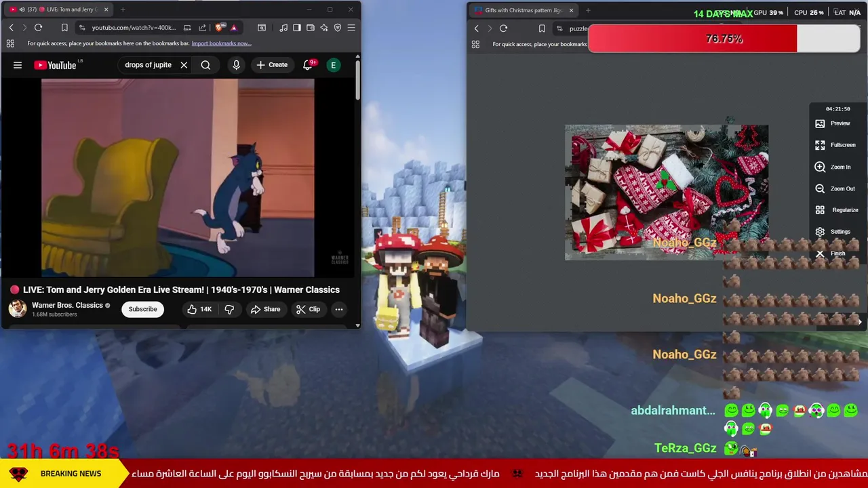
Task: Click the LIVE video title text
Action: coord(181,289)
